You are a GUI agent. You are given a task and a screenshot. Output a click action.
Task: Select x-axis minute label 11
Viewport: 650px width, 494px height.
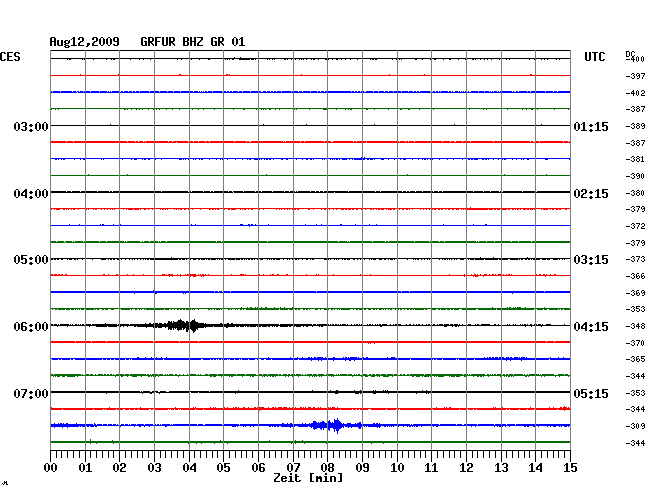[x=431, y=467]
